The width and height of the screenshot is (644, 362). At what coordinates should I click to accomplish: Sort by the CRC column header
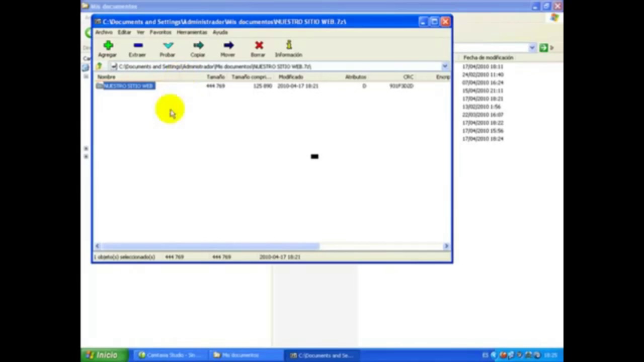click(x=408, y=77)
